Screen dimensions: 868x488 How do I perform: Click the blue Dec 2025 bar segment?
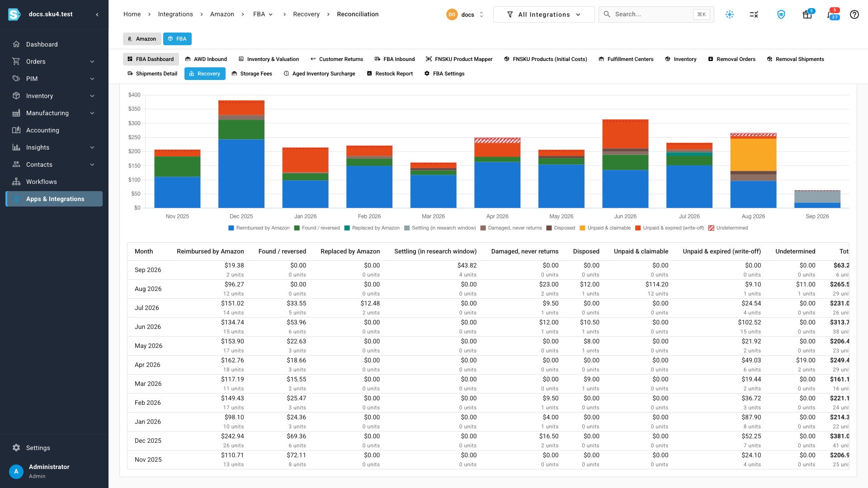241,174
